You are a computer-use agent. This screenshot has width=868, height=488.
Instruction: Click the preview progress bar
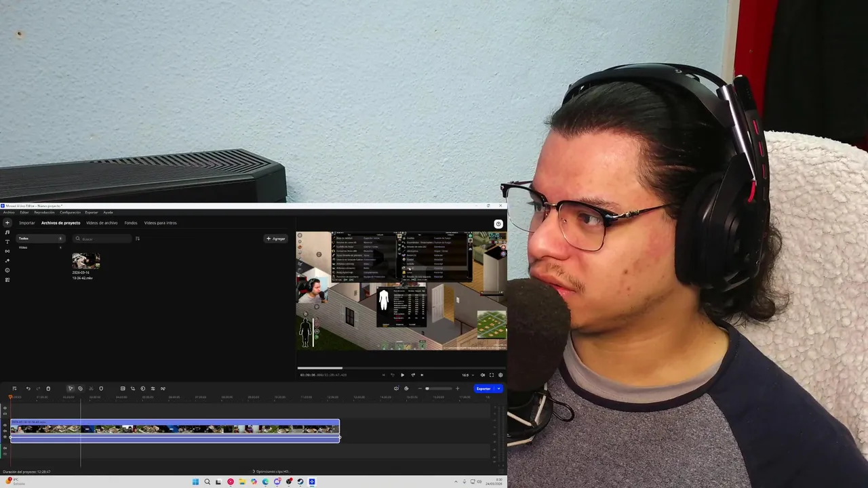coord(401,368)
